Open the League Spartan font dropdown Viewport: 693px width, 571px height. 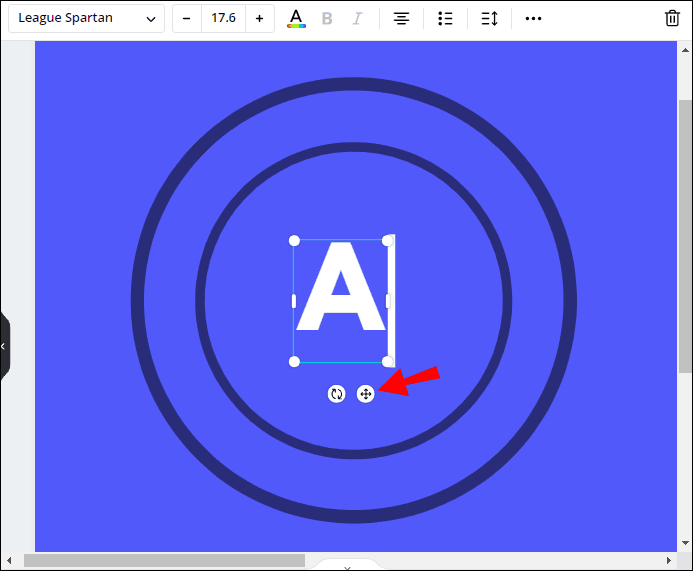(x=87, y=19)
